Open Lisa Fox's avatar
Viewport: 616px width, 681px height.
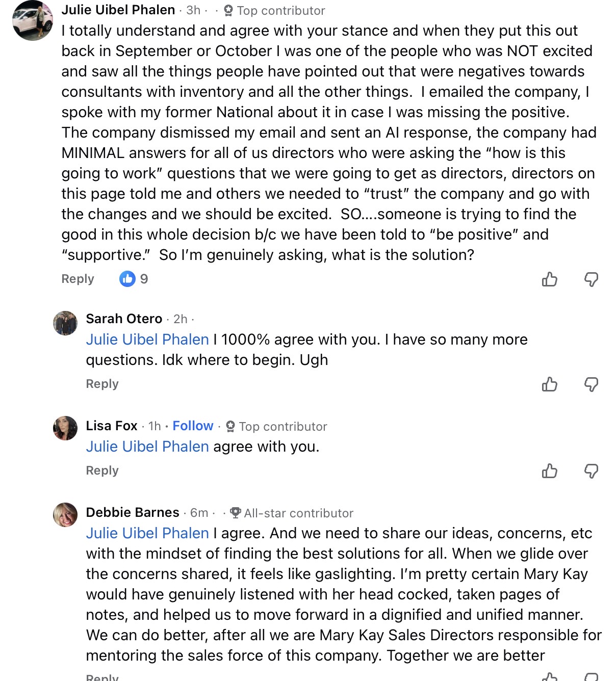(65, 428)
